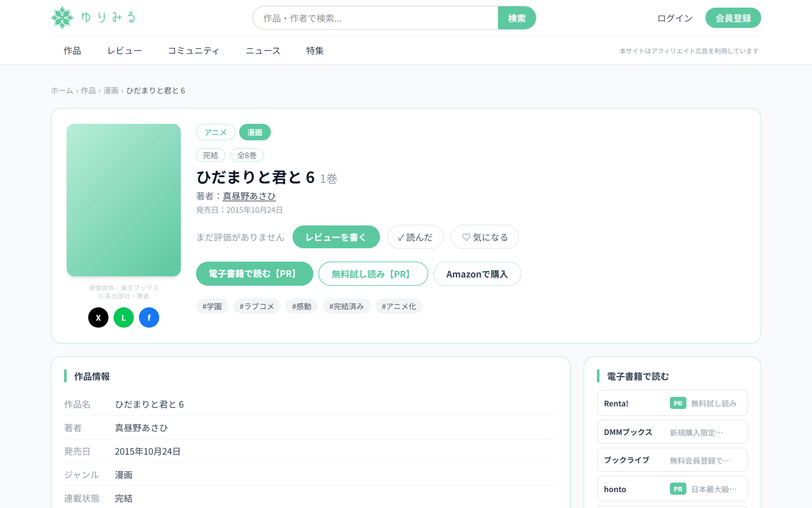Open the レビュー navigation menu

tap(124, 51)
